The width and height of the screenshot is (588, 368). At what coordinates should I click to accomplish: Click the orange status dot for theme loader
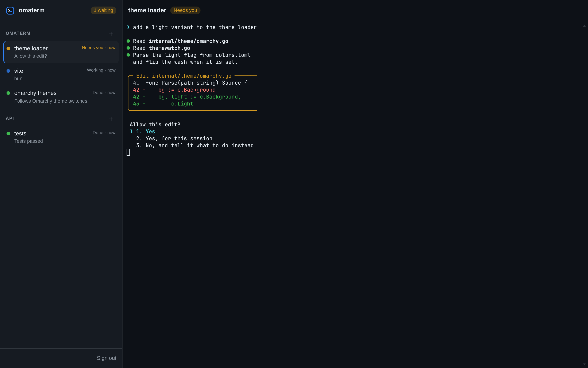(8, 48)
